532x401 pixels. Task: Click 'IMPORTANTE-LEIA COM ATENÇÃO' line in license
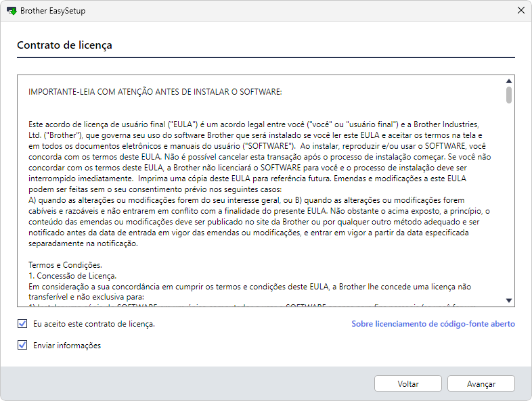pyautogui.click(x=155, y=92)
